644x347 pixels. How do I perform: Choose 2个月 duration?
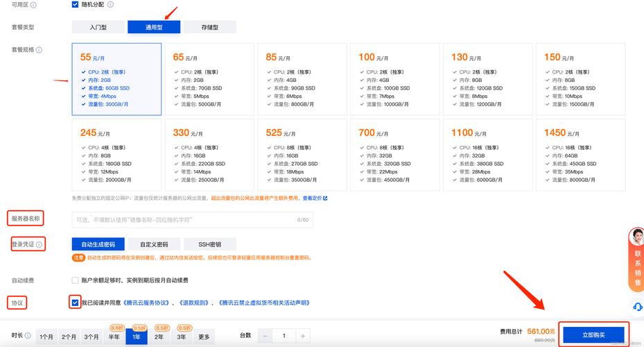coord(69,337)
